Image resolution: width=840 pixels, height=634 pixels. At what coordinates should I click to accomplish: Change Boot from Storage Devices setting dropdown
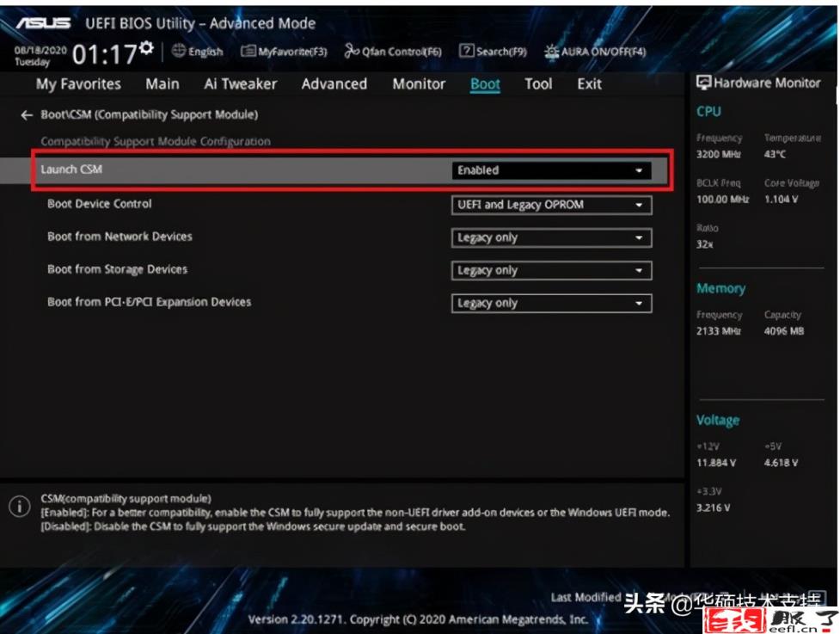tap(551, 270)
